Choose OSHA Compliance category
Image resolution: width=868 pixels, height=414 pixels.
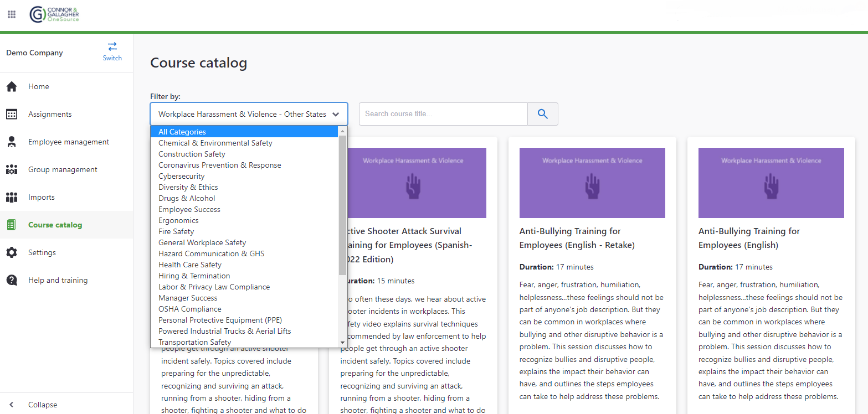[244, 309]
